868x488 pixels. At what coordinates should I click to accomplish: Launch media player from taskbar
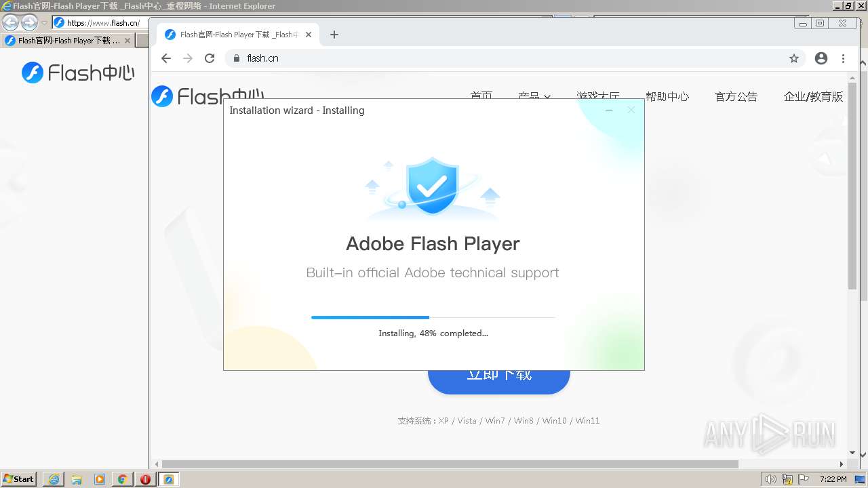100,479
